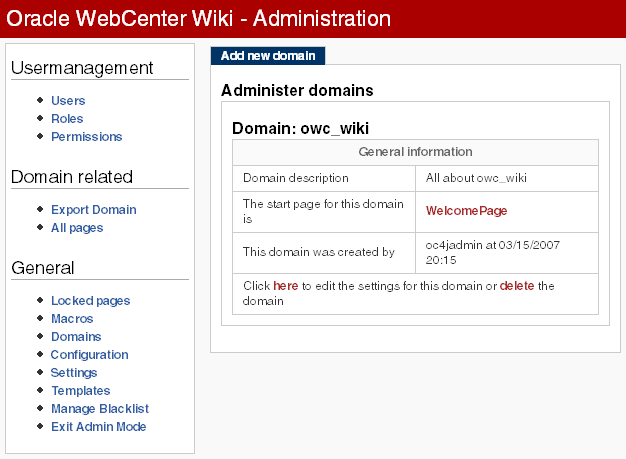Click the 'Domain related' section heading
The width and height of the screenshot is (626, 459).
pyautogui.click(x=72, y=177)
